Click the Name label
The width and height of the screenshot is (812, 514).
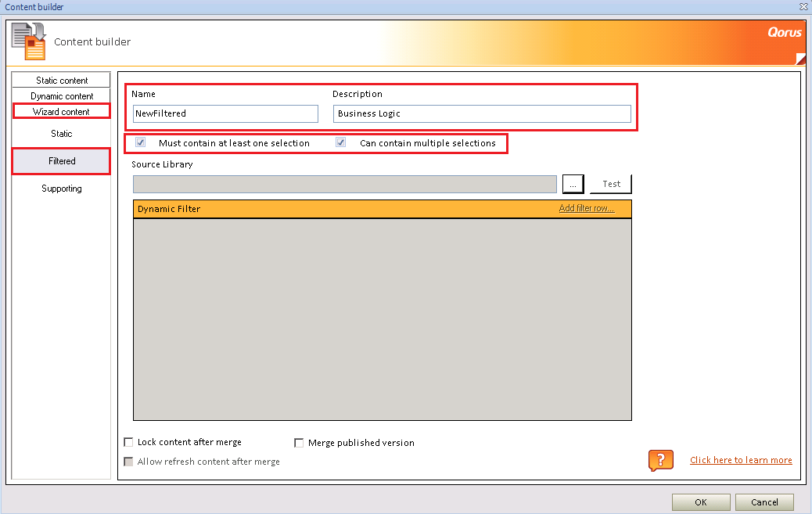pyautogui.click(x=143, y=94)
